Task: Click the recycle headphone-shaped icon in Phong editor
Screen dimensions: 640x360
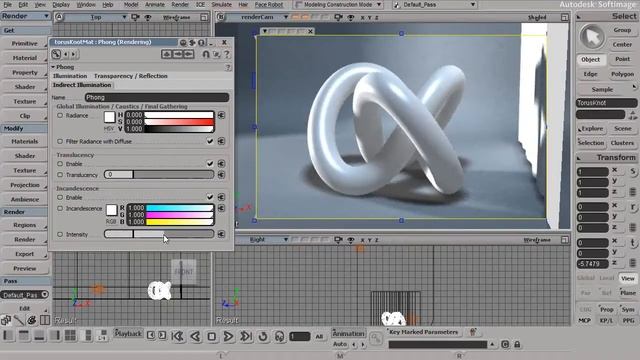Action: pyautogui.click(x=206, y=54)
